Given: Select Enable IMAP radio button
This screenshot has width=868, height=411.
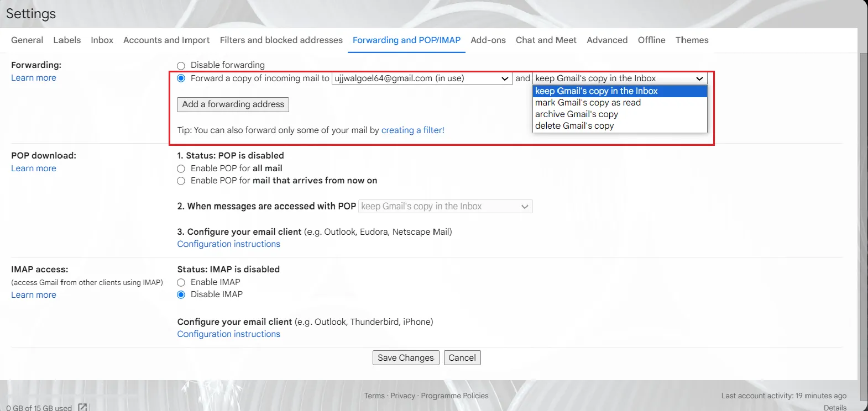Looking at the screenshot, I should pyautogui.click(x=181, y=282).
